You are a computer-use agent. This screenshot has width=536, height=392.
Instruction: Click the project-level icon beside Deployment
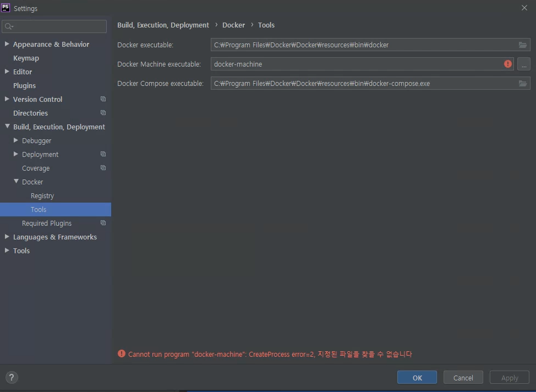(103, 154)
